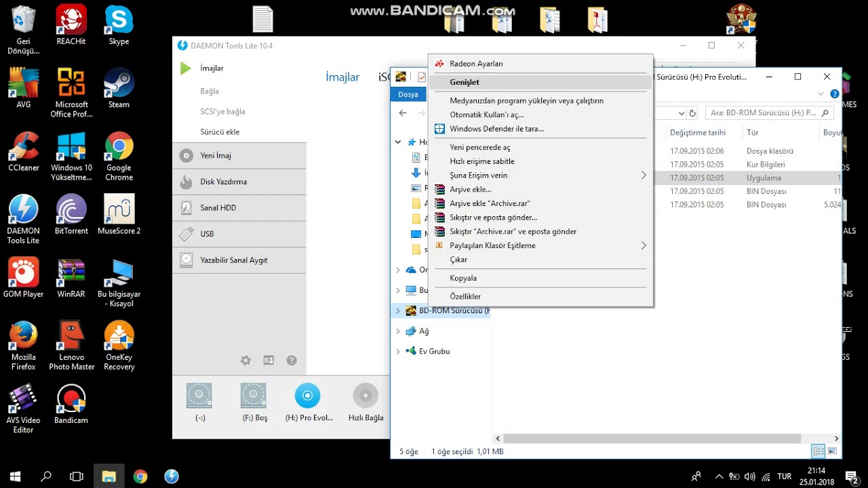This screenshot has height=488, width=868.
Task: Launch Steam from the desktop
Action: tap(119, 88)
